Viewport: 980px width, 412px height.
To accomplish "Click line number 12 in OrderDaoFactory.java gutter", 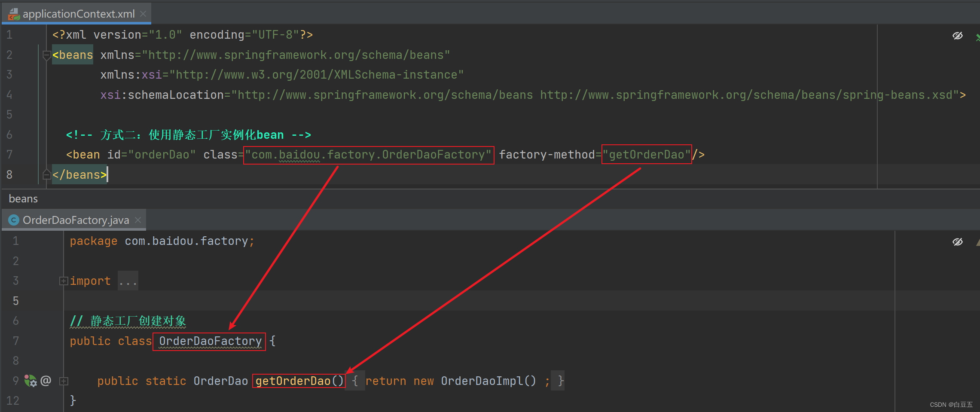I will click(x=13, y=401).
